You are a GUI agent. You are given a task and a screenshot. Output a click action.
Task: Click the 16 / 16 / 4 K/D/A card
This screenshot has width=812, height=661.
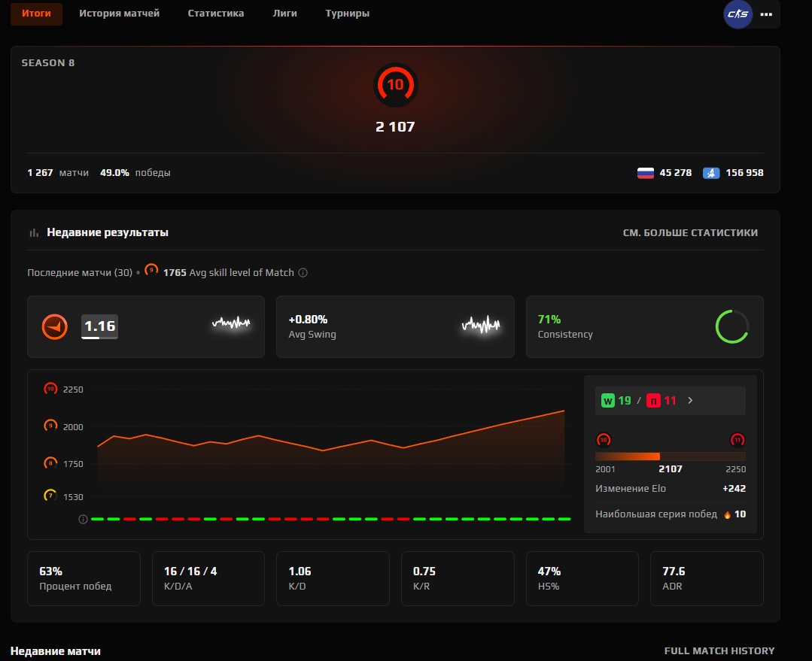click(208, 579)
